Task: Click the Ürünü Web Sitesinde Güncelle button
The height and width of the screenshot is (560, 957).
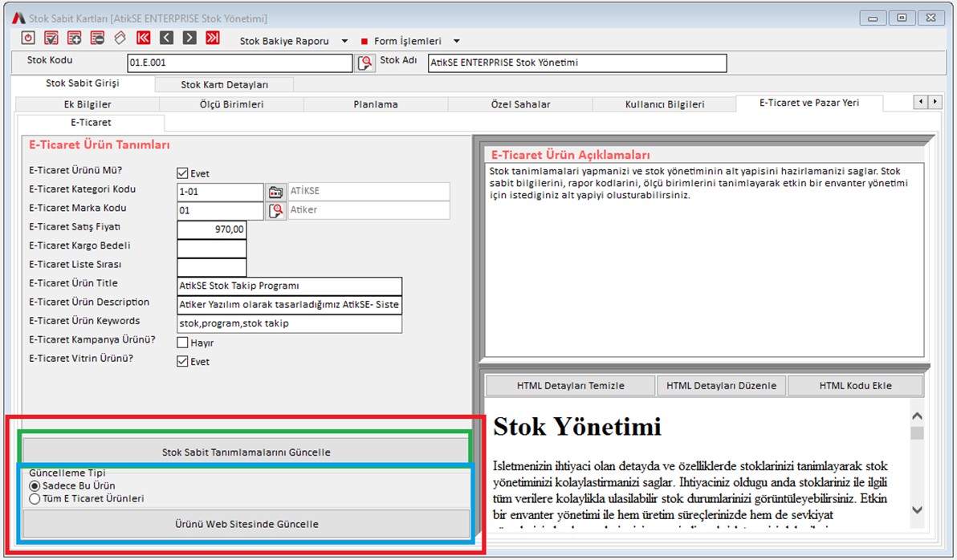Action: [246, 524]
